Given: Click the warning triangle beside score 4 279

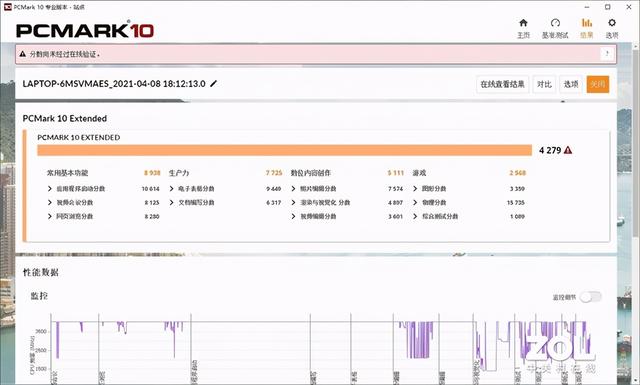Looking at the screenshot, I should (x=568, y=150).
